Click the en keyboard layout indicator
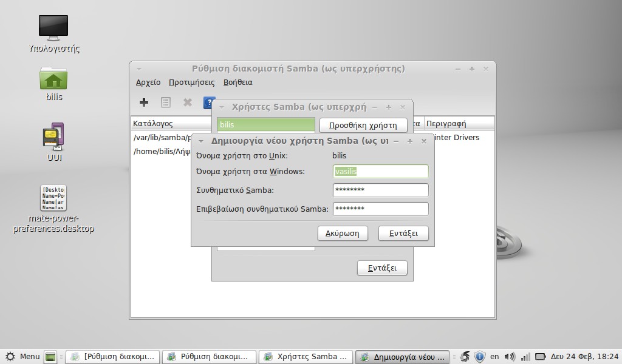Image resolution: width=622 pixels, height=364 pixels. point(494,357)
